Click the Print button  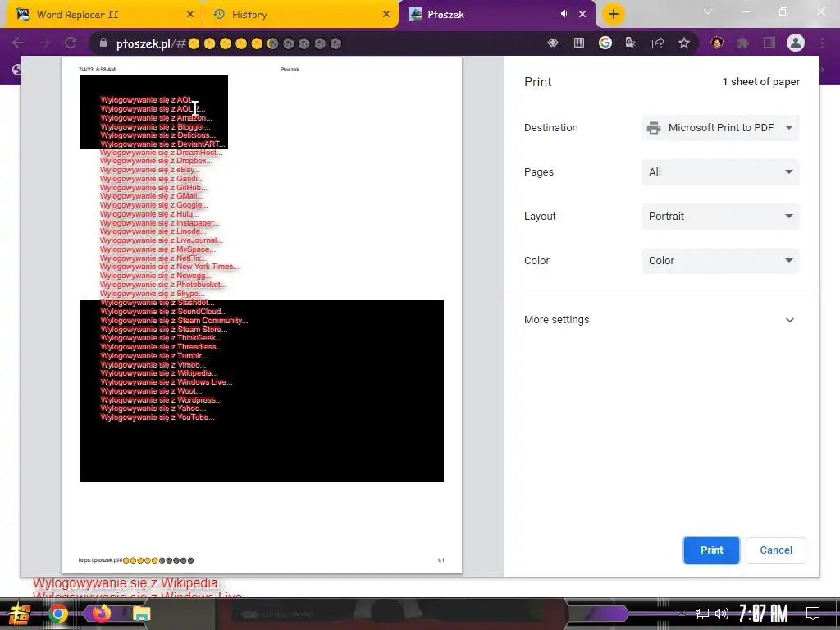coord(711,550)
